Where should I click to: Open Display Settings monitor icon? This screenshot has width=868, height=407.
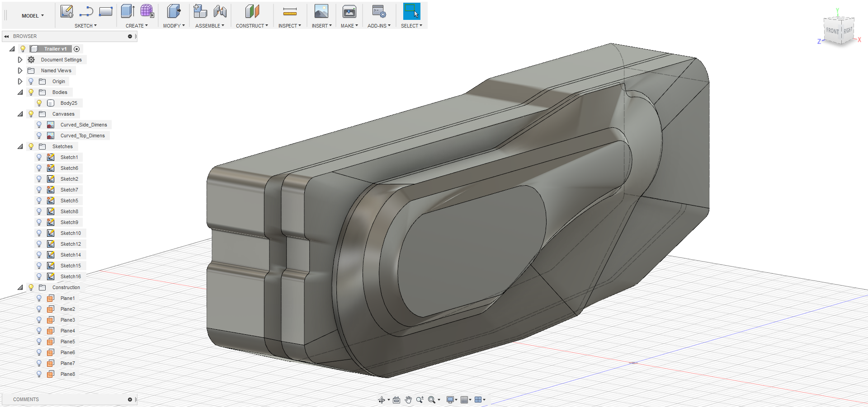pyautogui.click(x=450, y=400)
